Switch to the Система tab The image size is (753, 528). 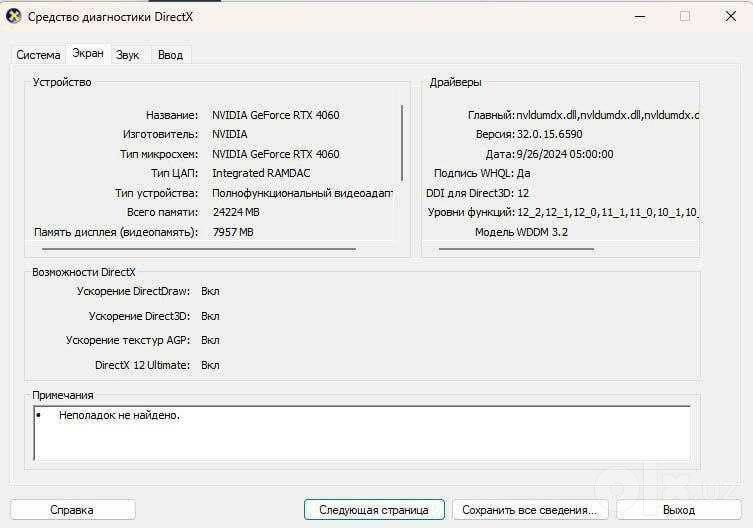[x=38, y=55]
